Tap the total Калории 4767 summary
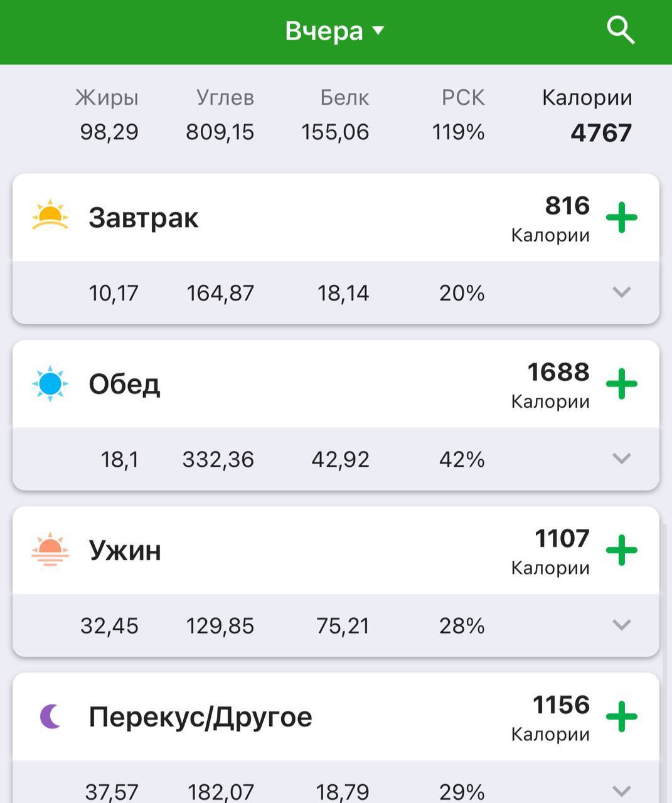Screen dimensions: 672x803 pos(587,116)
